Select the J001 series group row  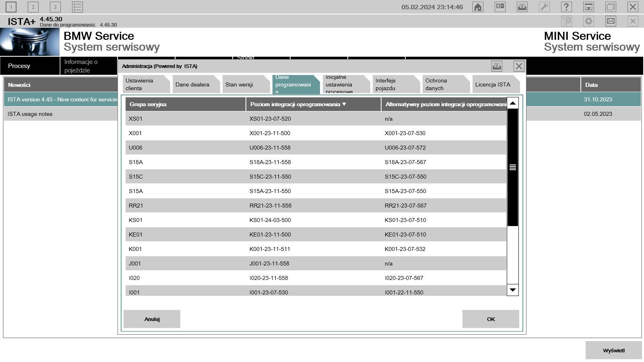[316, 263]
